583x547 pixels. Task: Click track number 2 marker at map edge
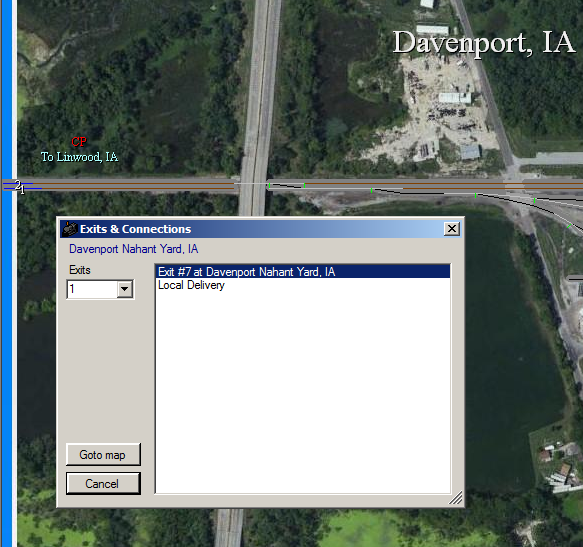(x=17, y=184)
